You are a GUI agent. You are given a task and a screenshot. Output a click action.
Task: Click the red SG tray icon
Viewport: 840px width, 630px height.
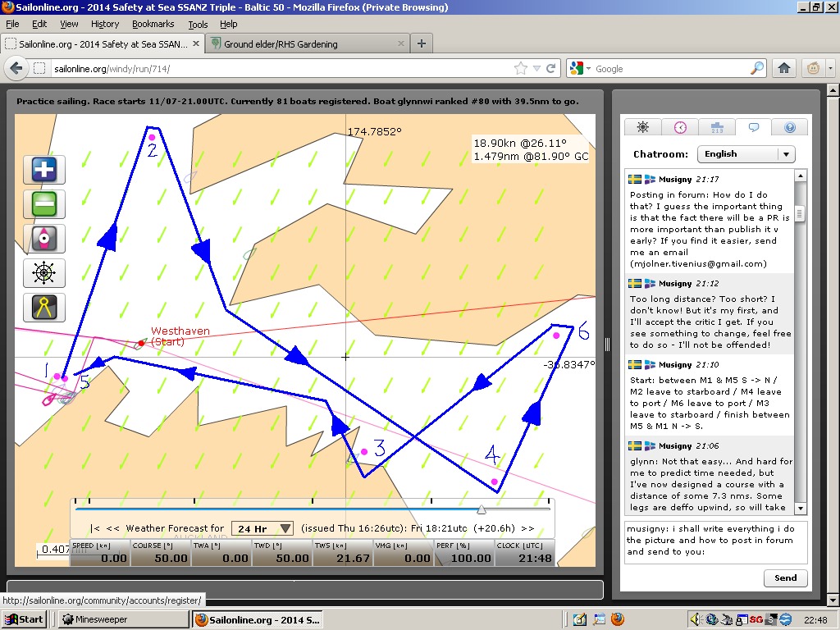click(756, 620)
